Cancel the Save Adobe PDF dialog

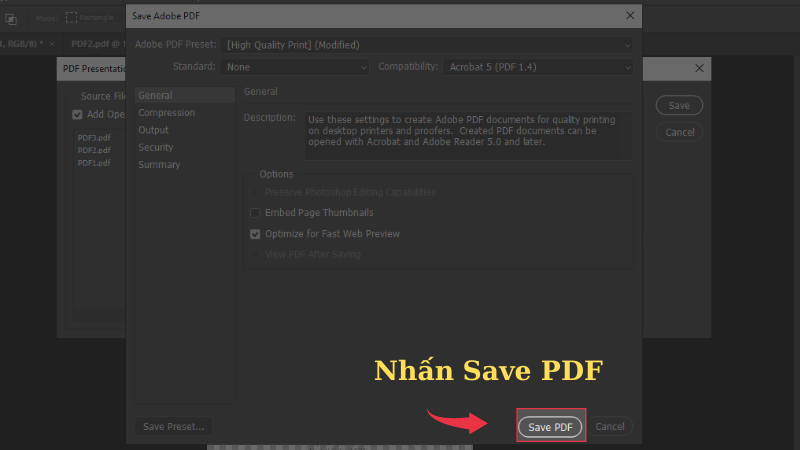pos(610,427)
